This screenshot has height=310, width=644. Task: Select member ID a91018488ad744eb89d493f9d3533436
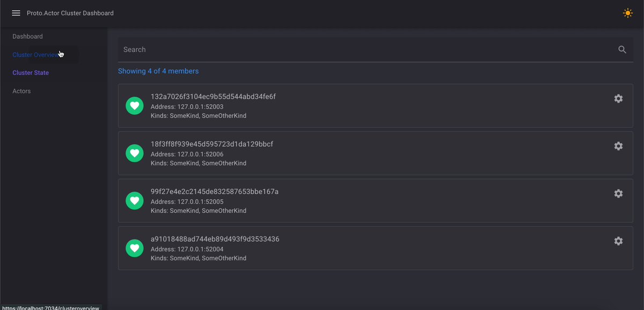pos(215,239)
